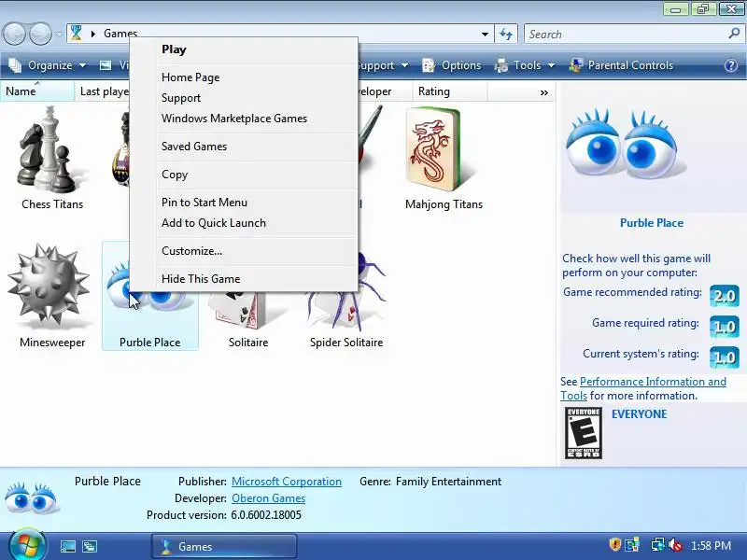Click the Spider Solitaire label
The image size is (747, 560).
[346, 343]
